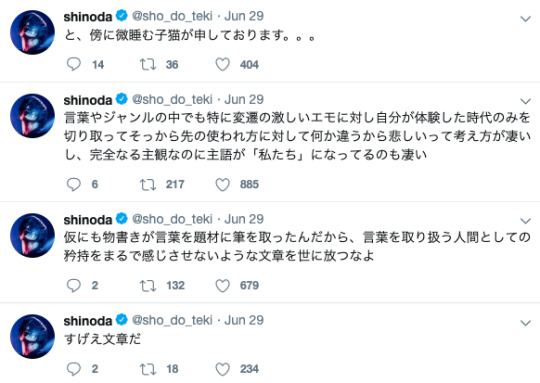Open the Jun 29 timestamp of third tweet

coord(244,219)
